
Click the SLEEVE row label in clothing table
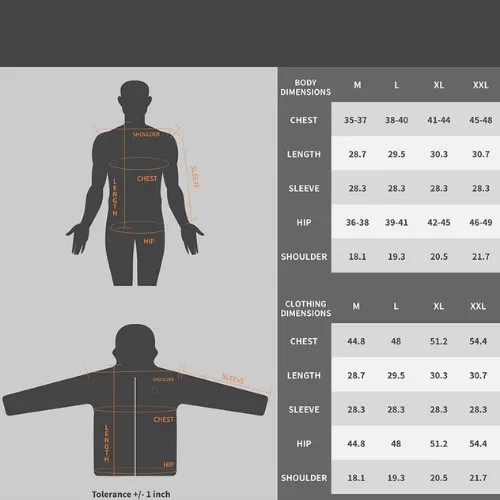304,410
